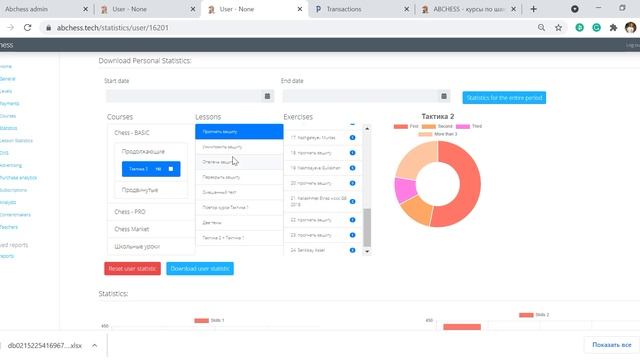The width and height of the screenshot is (640, 360).
Task: Toggle First series in chart legend
Action: point(406,127)
